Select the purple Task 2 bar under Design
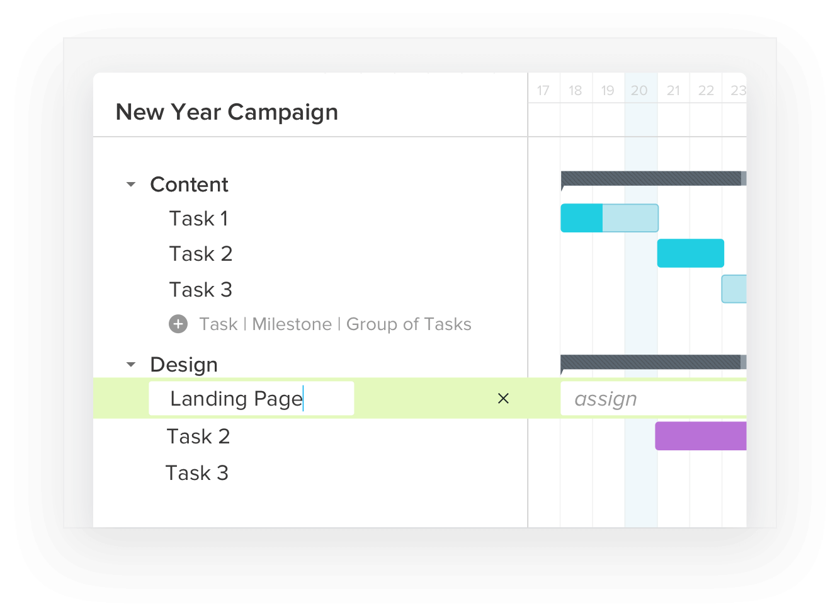 click(x=700, y=435)
